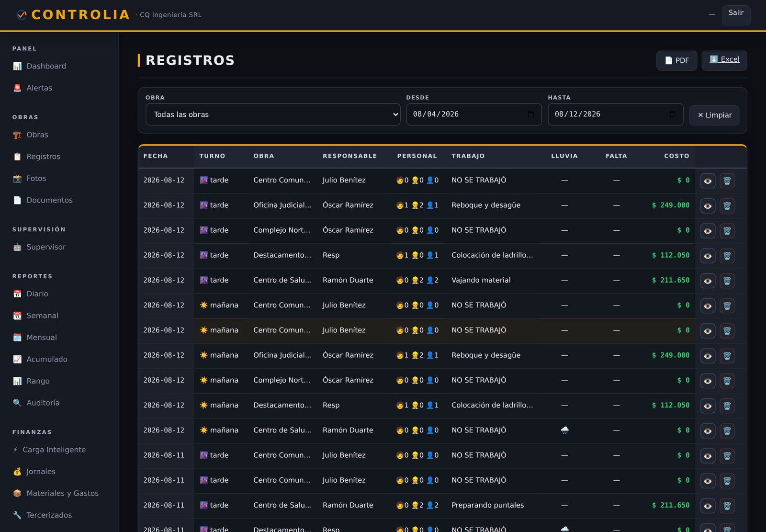Image resolution: width=766 pixels, height=532 pixels.
Task: View the Reboque y desagüe mañana record
Action: 708,356
